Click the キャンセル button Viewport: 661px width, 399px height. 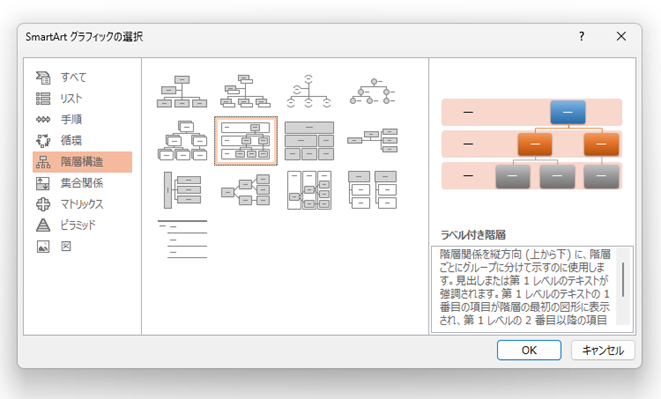(603, 350)
